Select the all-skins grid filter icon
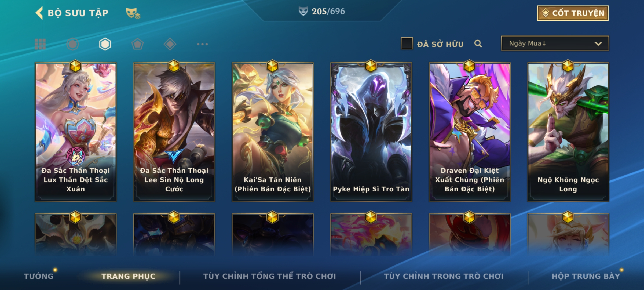This screenshot has width=644, height=290. [40, 44]
